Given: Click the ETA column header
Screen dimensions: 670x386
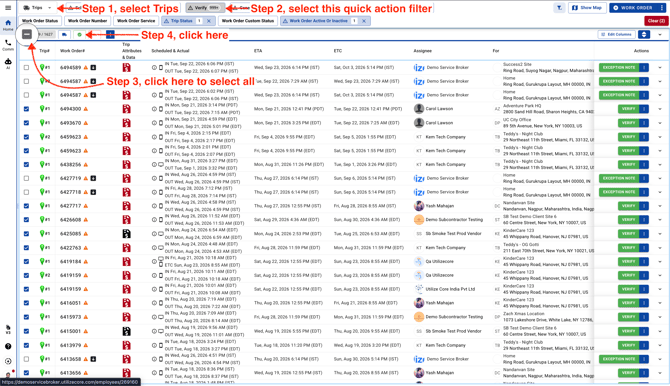Looking at the screenshot, I should click(258, 50).
